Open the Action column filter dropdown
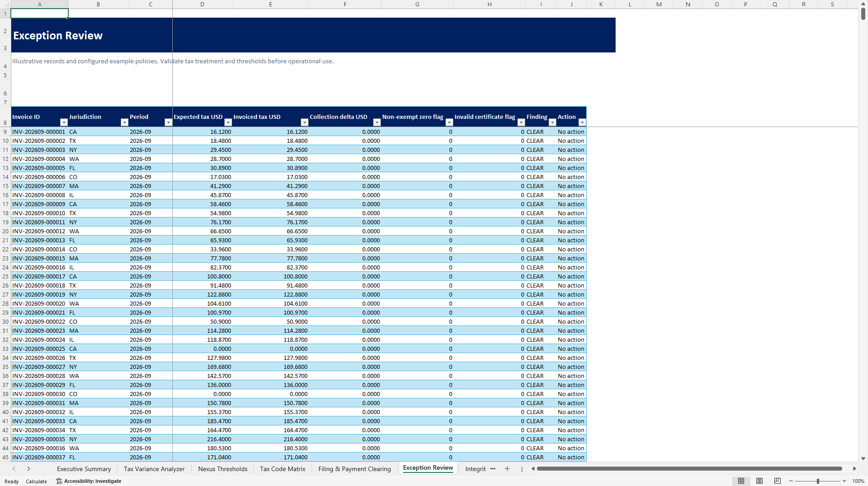Screen dimensions: 868x486 pyautogui.click(x=582, y=123)
